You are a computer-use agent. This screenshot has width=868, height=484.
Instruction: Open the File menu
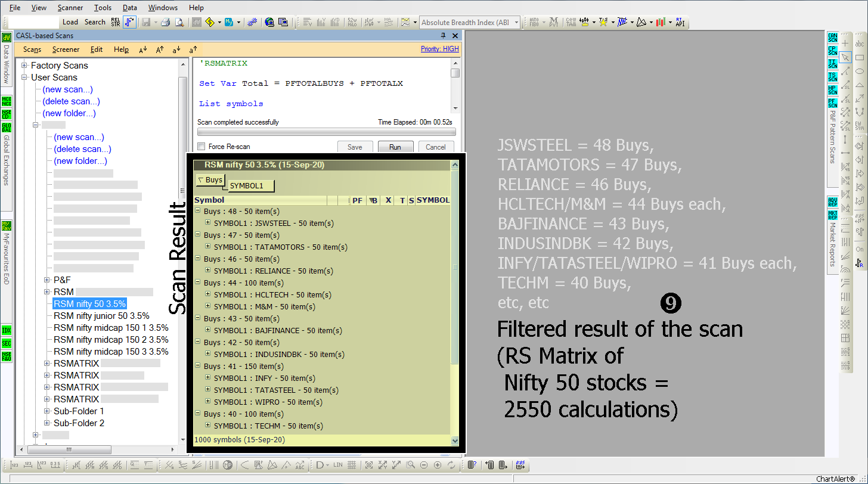coord(15,8)
